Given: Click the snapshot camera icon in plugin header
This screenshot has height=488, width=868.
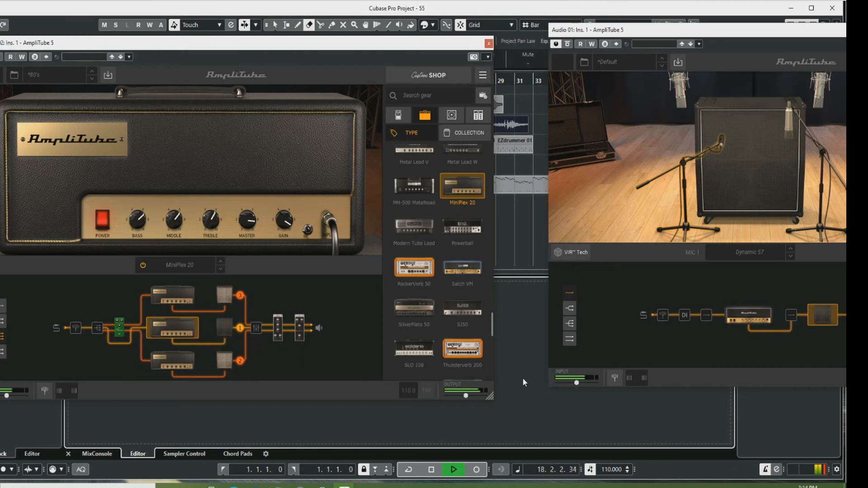Looking at the screenshot, I should [x=474, y=57].
